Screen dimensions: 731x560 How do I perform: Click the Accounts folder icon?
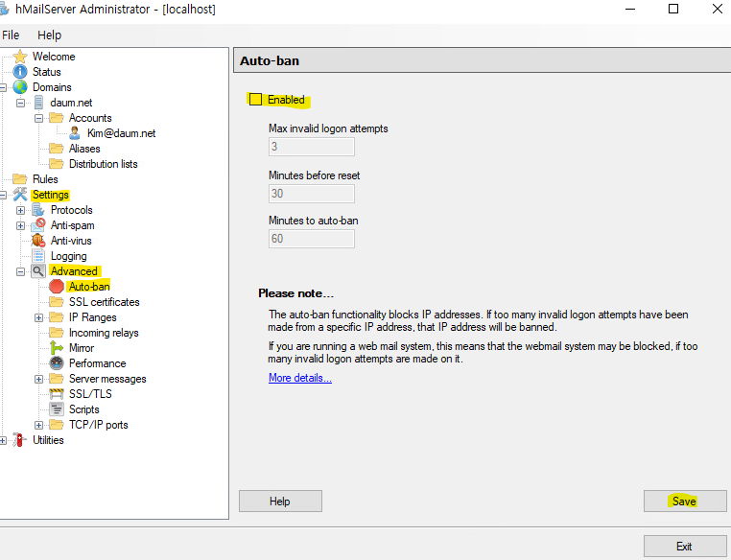57,118
